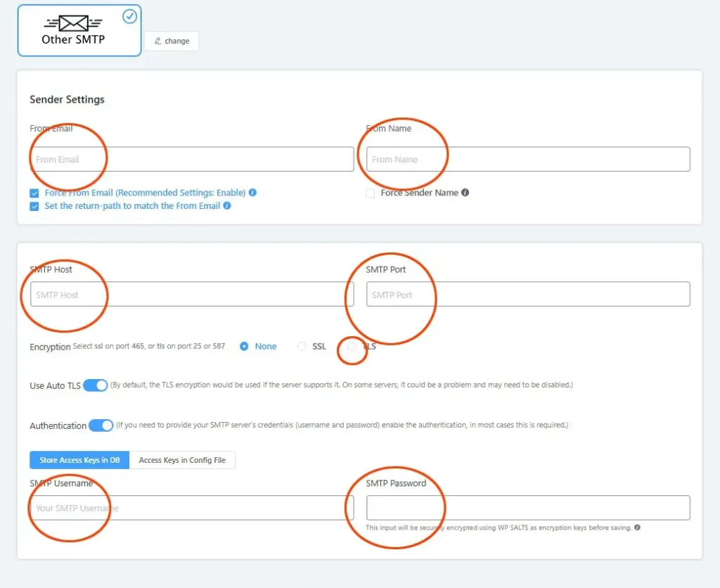Switch to Store Access Keys in DB tab
Viewport: 720px width, 588px height.
point(79,460)
